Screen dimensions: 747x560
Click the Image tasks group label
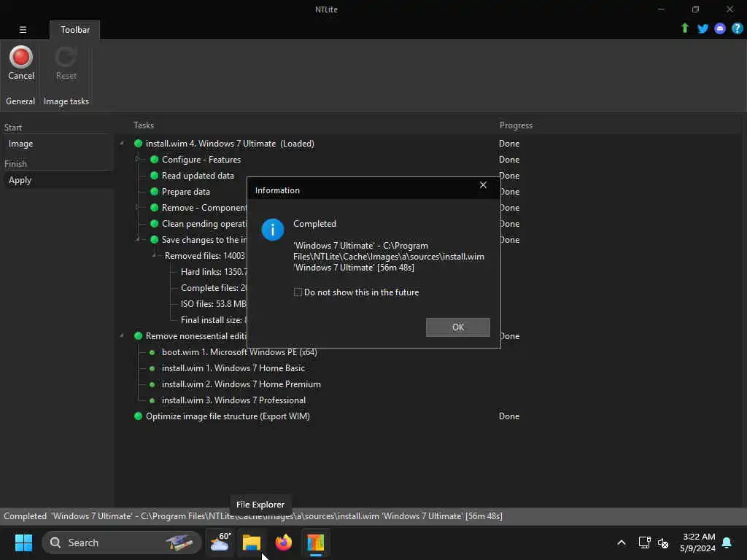tap(66, 101)
